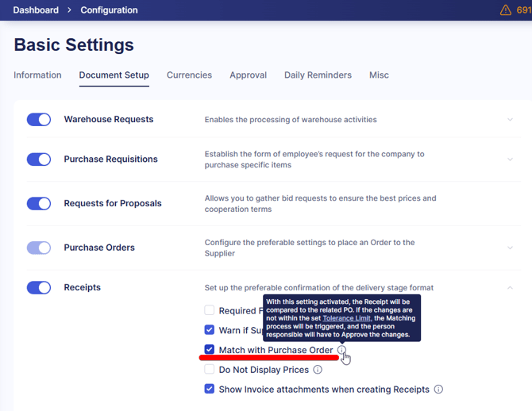The width and height of the screenshot is (532, 411).
Task: Click 'Enables the processing of warehouse activities' text
Action: pos(291,119)
